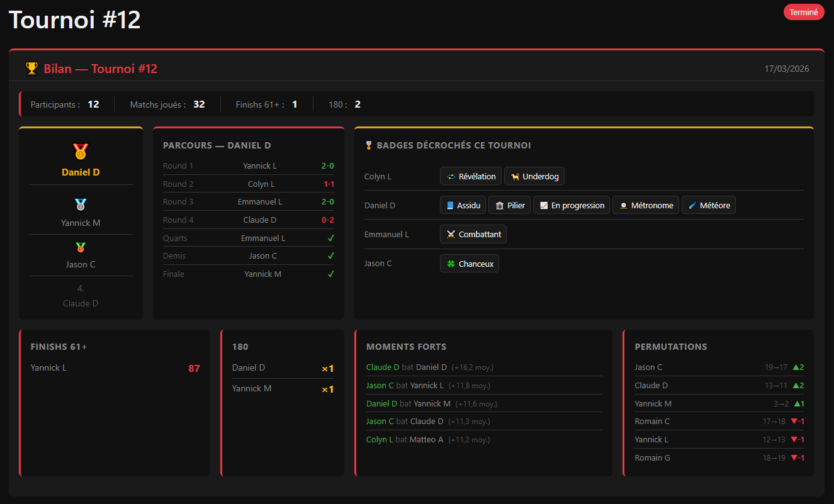Viewport: 834px width, 504px height.
Task: Click the Météore badge
Action: pyautogui.click(x=708, y=205)
